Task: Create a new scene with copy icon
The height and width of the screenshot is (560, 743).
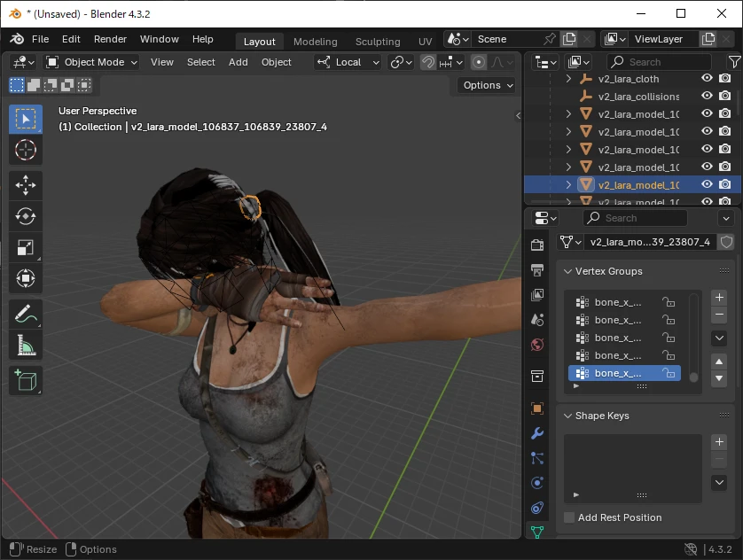Action: pos(569,39)
